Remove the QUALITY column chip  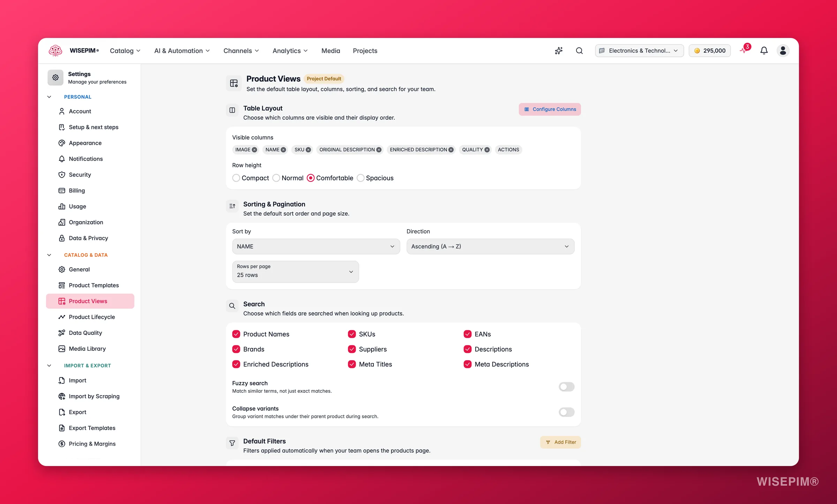[x=487, y=150]
